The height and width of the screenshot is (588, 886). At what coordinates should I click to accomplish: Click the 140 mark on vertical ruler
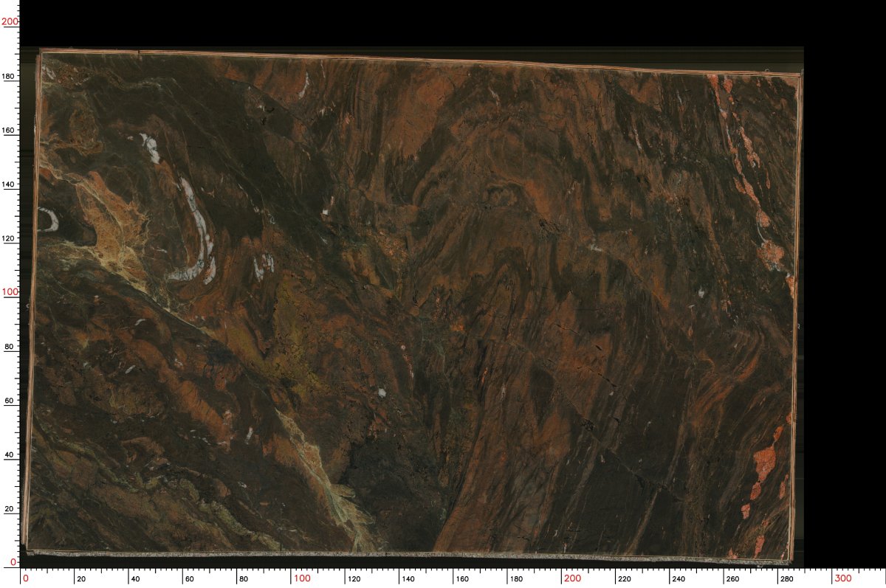pyautogui.click(x=10, y=184)
